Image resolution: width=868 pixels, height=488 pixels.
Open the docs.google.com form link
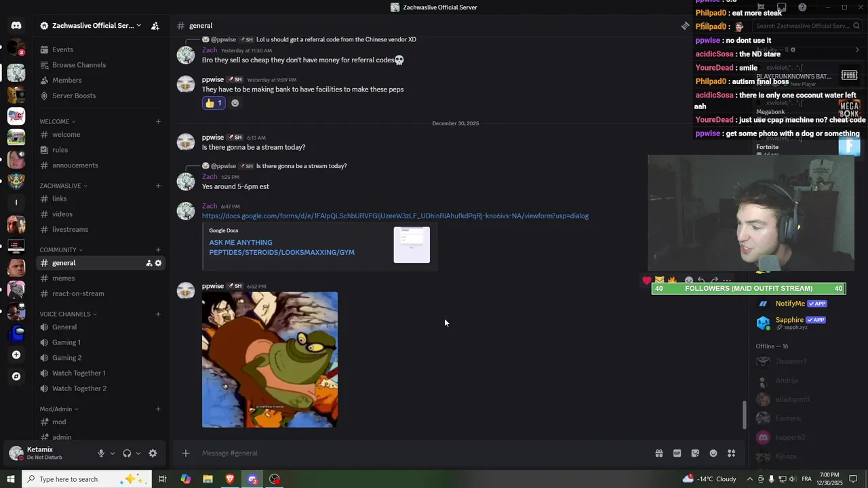tap(395, 216)
